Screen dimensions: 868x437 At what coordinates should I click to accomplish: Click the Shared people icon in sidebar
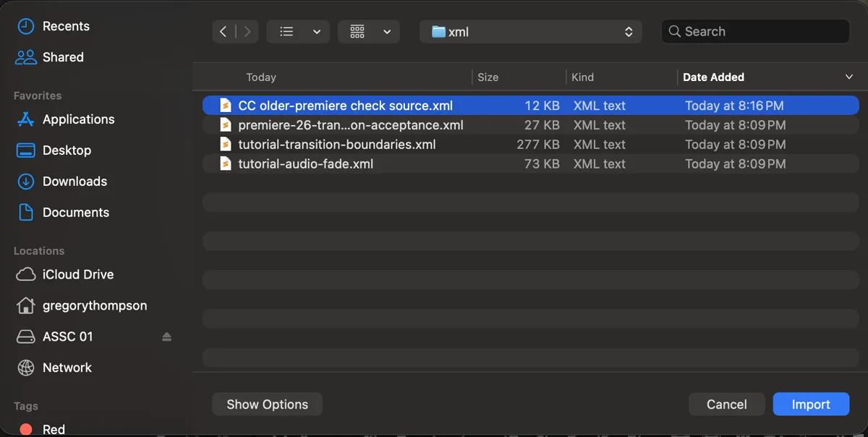26,57
